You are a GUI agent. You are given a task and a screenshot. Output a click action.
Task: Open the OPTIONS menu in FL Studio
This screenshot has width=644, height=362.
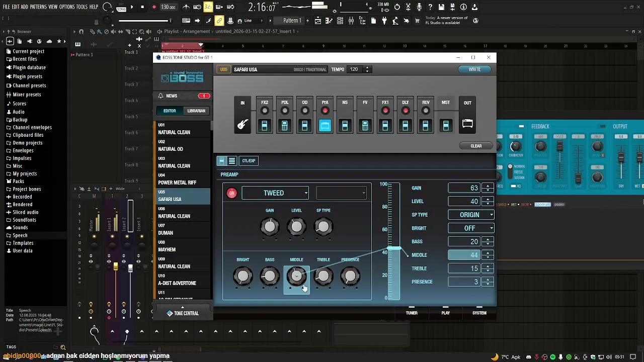coord(67,7)
